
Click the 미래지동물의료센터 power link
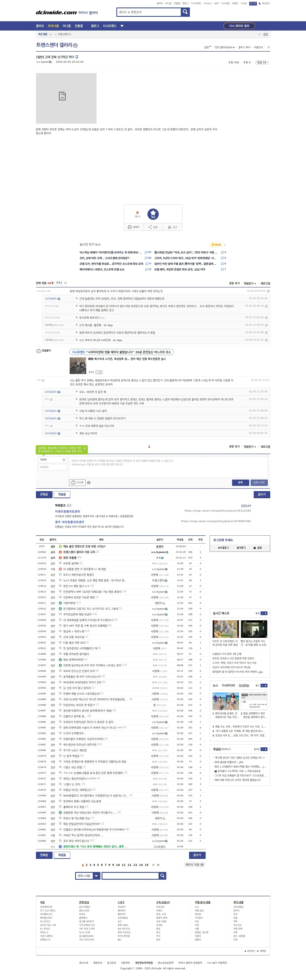click(x=68, y=511)
